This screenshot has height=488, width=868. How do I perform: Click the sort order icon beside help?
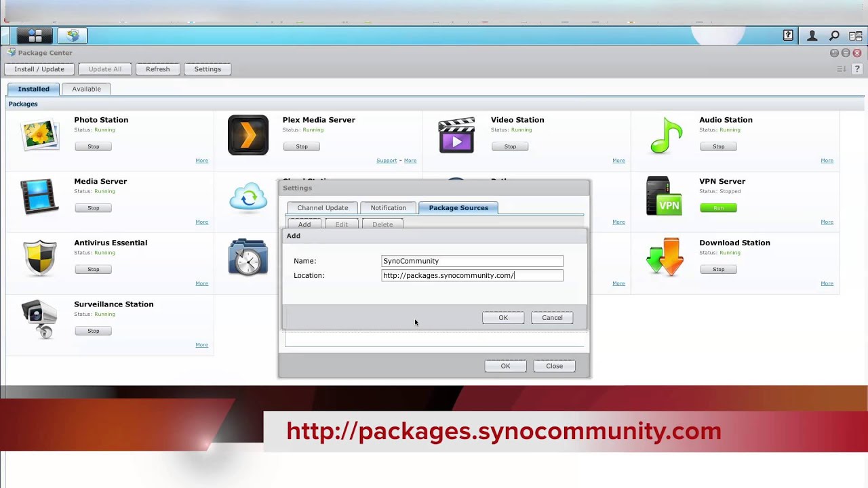click(x=842, y=69)
